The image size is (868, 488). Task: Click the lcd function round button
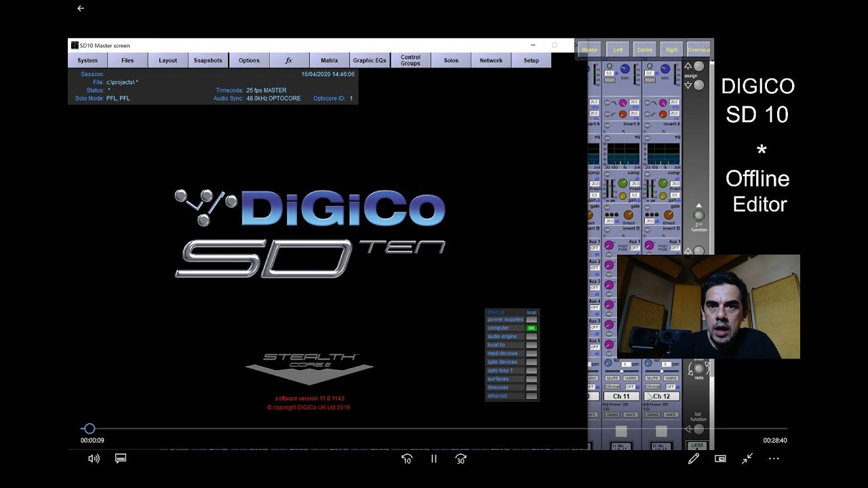pyautogui.click(x=698, y=429)
